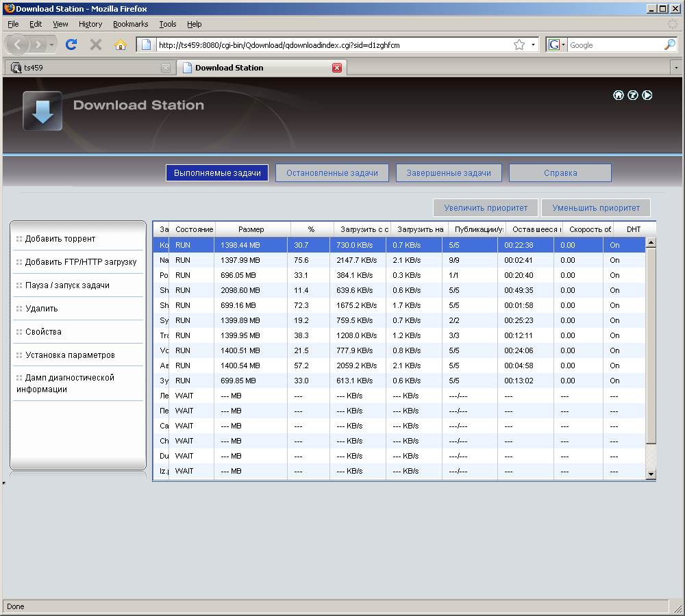
Task: Click Пауза / запуск задачи link
Action: 67,285
